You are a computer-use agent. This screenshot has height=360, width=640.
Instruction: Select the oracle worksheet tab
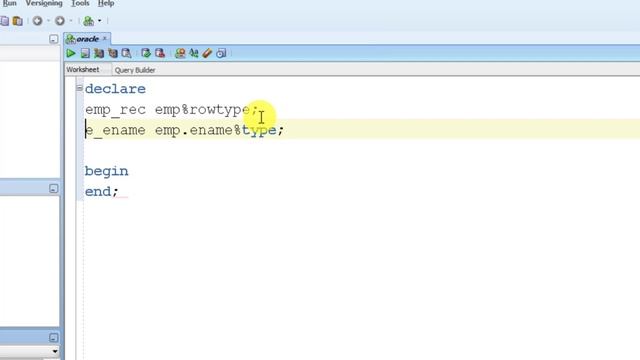point(87,39)
